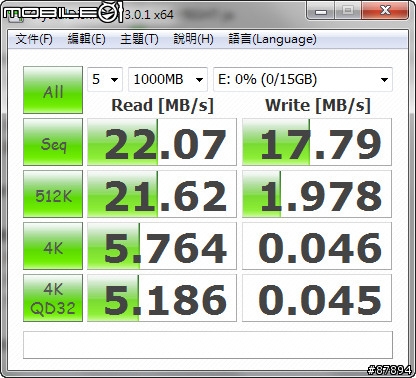416x378 pixels.
Task: Click the empty comment field at bottom
Action: pyautogui.click(x=208, y=345)
